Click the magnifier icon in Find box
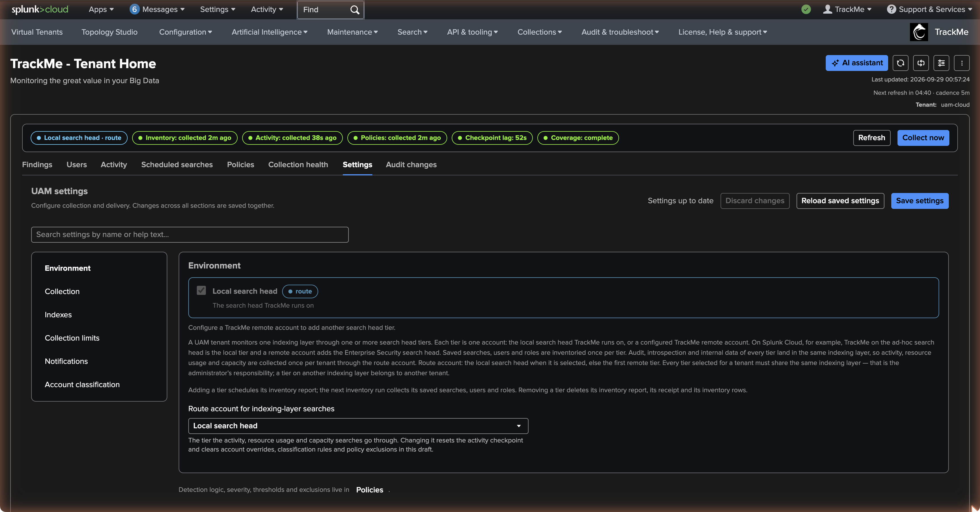The width and height of the screenshot is (980, 512). [354, 10]
